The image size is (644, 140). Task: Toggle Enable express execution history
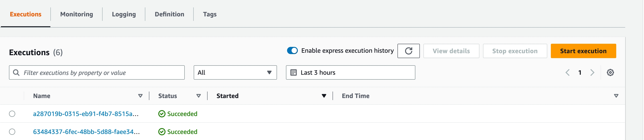pos(292,50)
